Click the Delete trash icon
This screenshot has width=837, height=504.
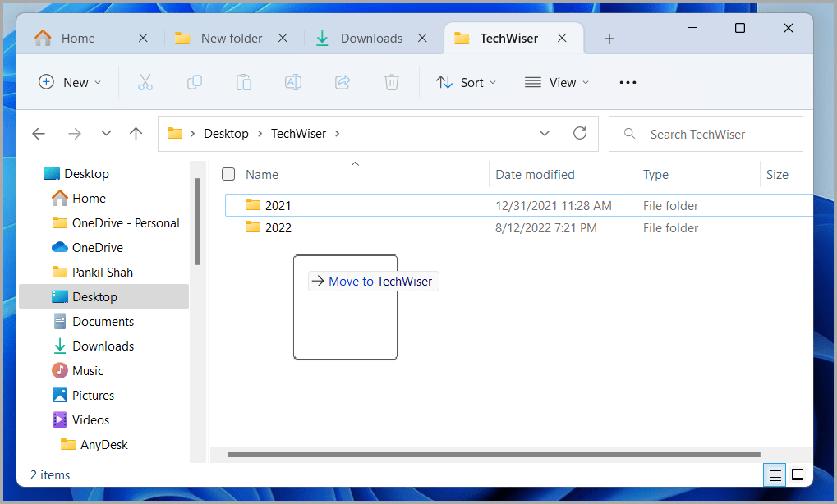click(391, 82)
